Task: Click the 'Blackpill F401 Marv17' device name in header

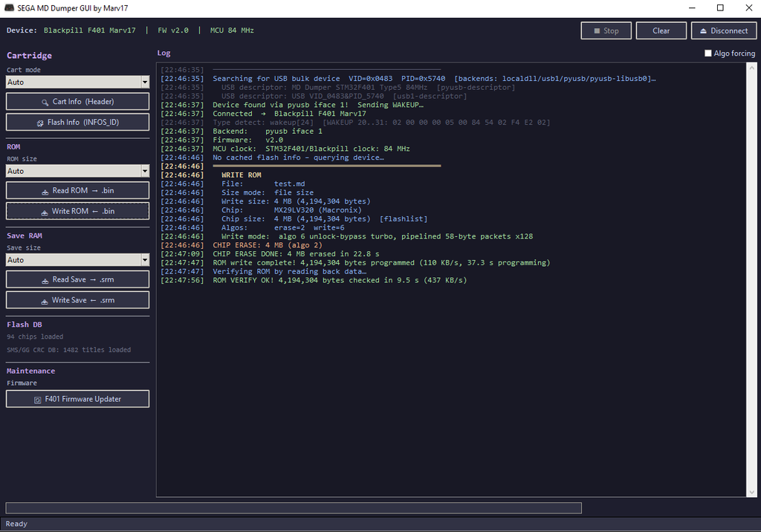Action: click(x=90, y=30)
